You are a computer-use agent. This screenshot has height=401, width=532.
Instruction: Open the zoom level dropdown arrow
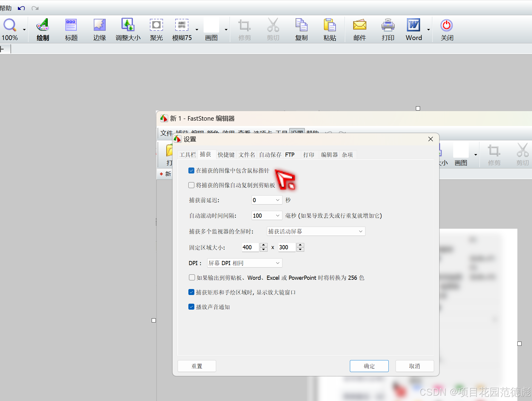(x=24, y=30)
